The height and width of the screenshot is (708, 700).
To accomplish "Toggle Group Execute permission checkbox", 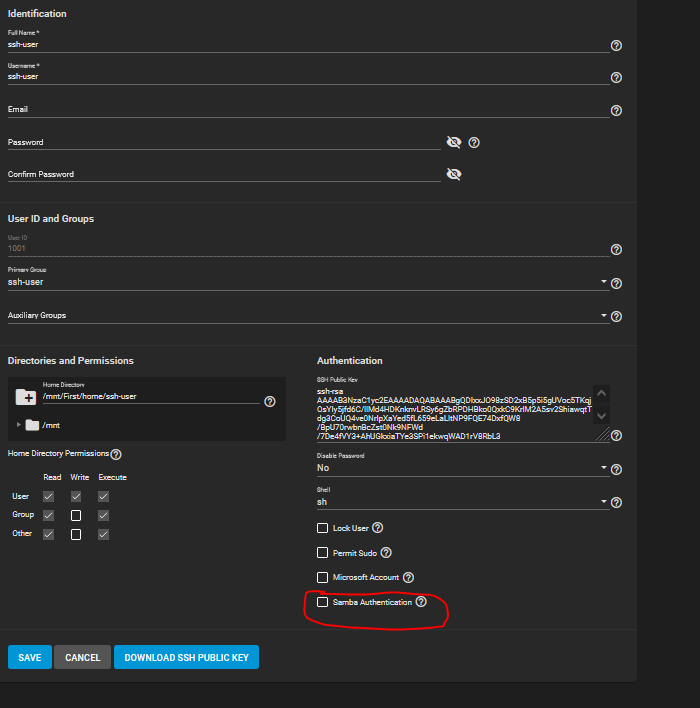I will [103, 516].
